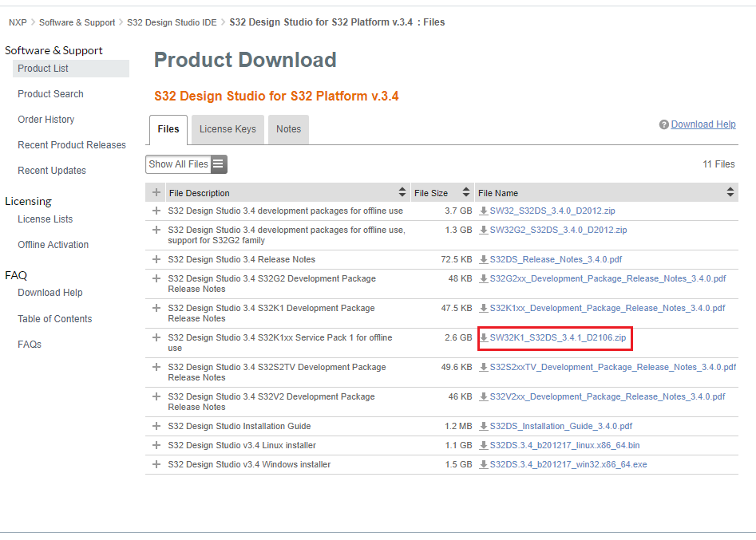Click download icon beside S32DS_Release_Notes_3.4.0.pdf
Screen dimensions: 756x540
click(484, 260)
